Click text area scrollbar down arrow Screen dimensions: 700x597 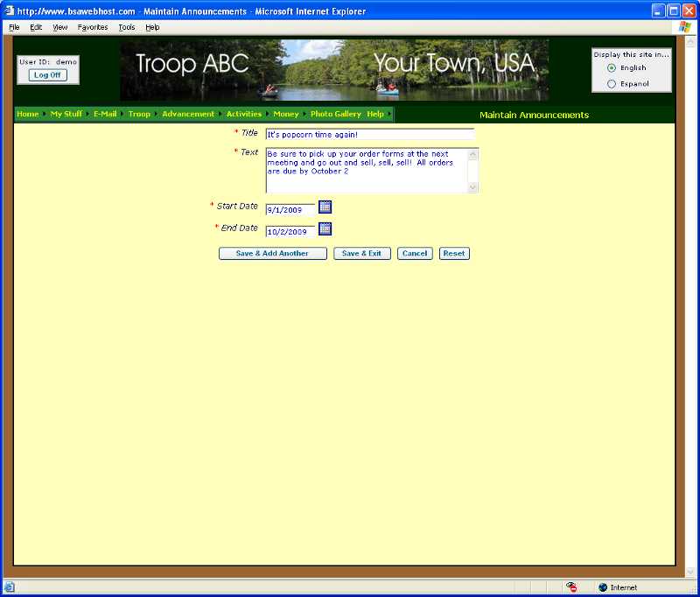coord(472,187)
